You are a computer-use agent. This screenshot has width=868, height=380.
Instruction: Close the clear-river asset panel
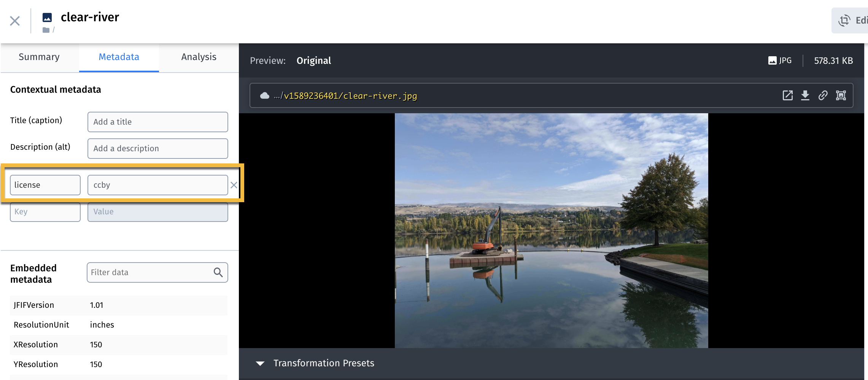click(15, 21)
